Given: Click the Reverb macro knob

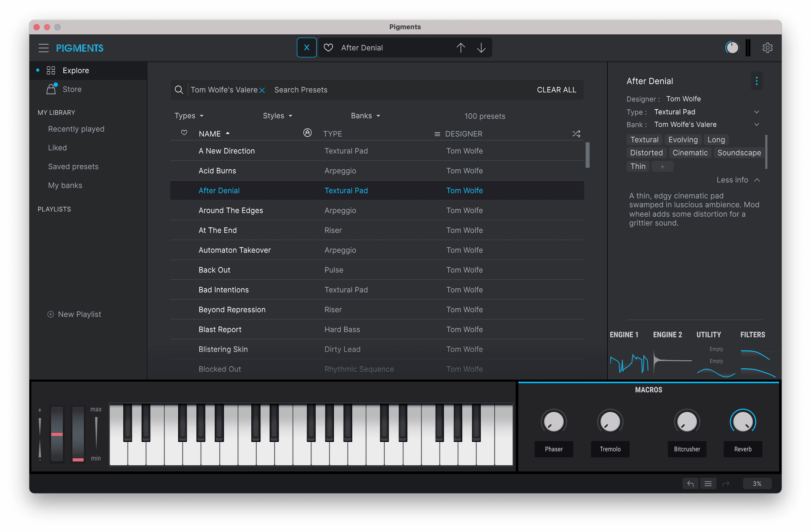Looking at the screenshot, I should (x=743, y=421).
